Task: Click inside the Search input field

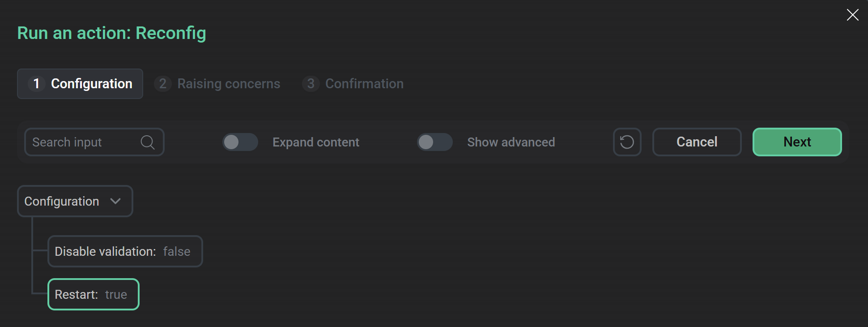Action: [81, 142]
